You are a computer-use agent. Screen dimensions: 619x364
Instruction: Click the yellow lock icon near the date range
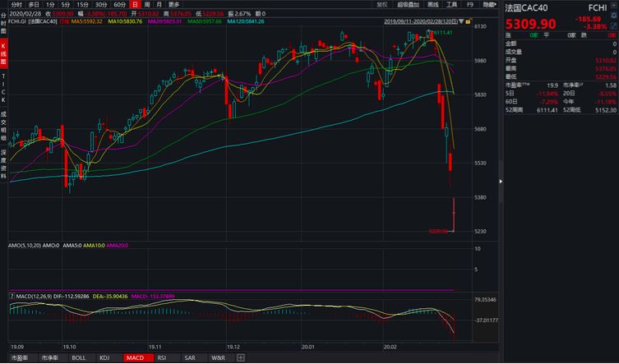[x=468, y=21]
